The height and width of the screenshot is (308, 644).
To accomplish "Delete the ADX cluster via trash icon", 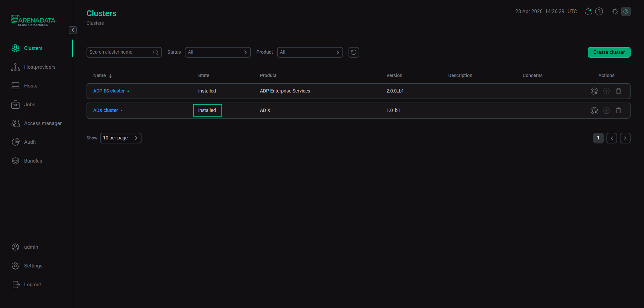I will [619, 111].
